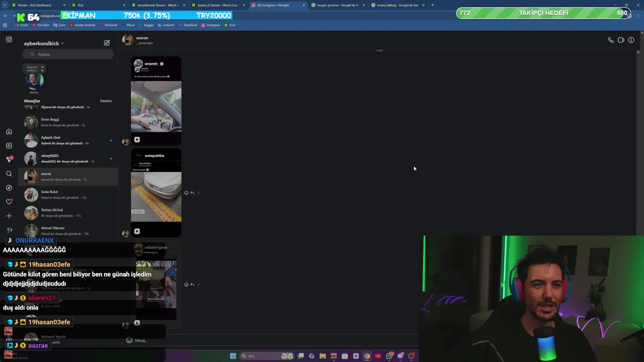The width and height of the screenshot is (644, 362).
Task: Open the autopublics shared reel thumbnail
Action: [x=156, y=193]
